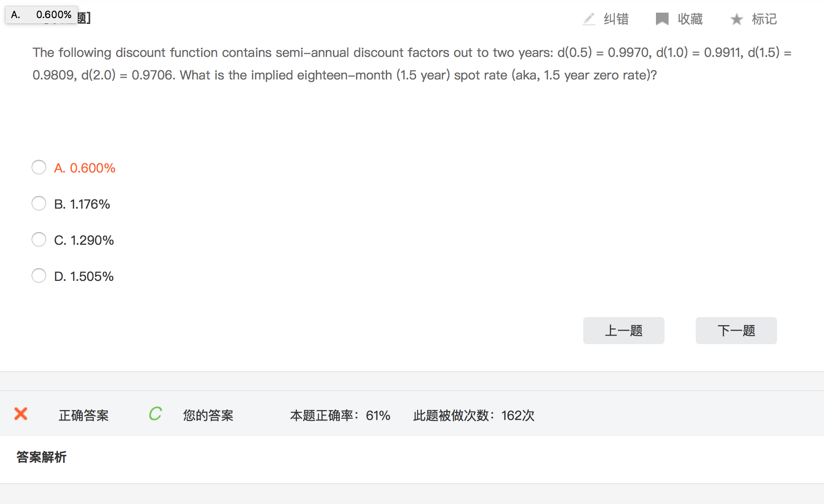Click the 收藏 favorite link
The width and height of the screenshot is (824, 504).
[x=690, y=19]
